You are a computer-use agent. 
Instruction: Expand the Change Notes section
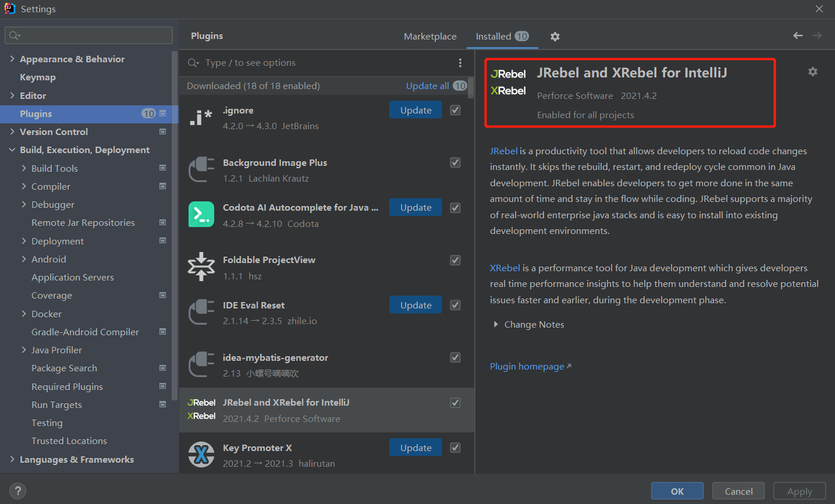coord(496,324)
